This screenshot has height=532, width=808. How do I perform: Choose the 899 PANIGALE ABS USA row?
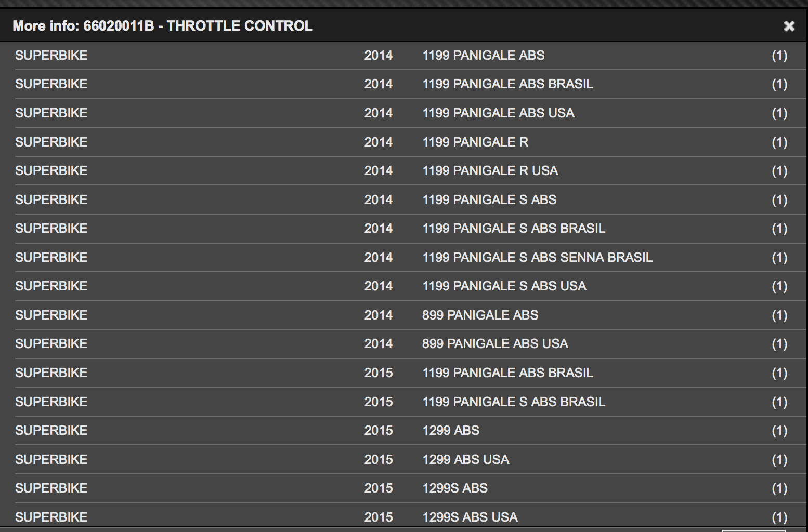[494, 344]
